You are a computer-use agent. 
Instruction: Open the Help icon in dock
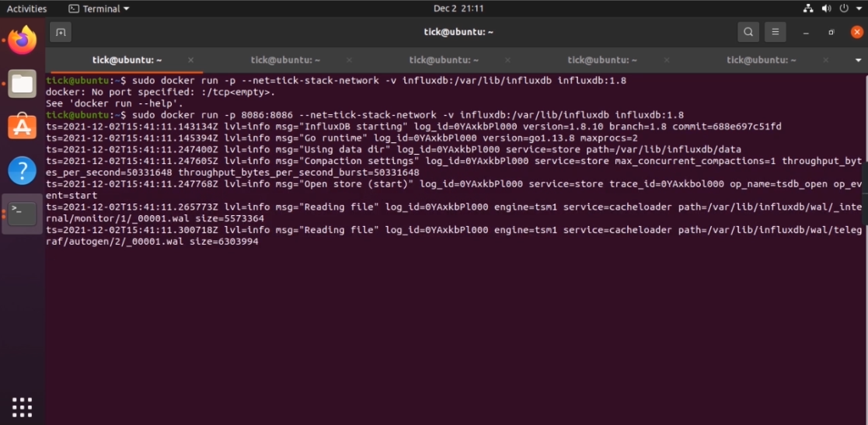(22, 170)
